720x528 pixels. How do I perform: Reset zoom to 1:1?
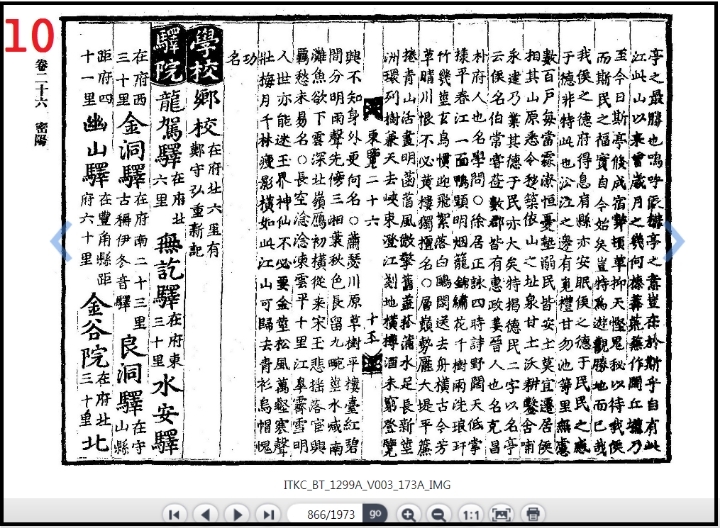coord(471,515)
